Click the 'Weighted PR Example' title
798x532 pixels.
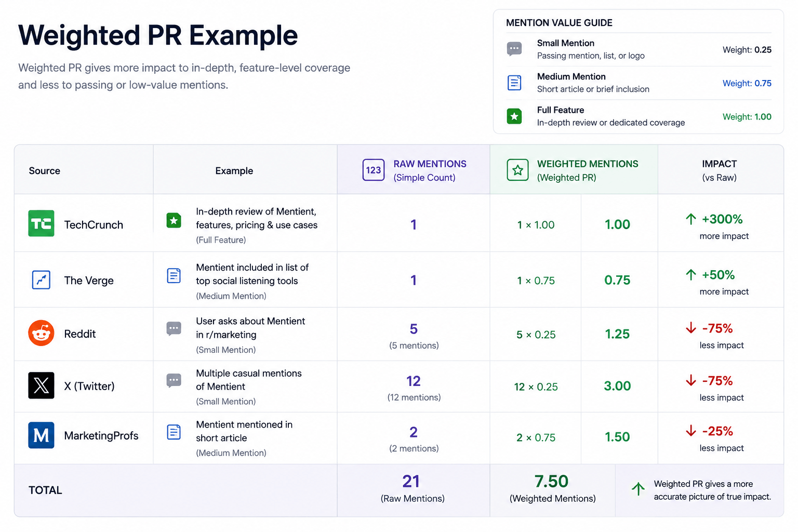pyautogui.click(x=158, y=35)
